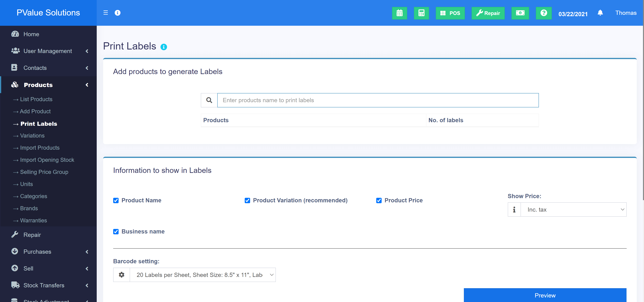Uncheck the Product Name checkbox

point(116,200)
